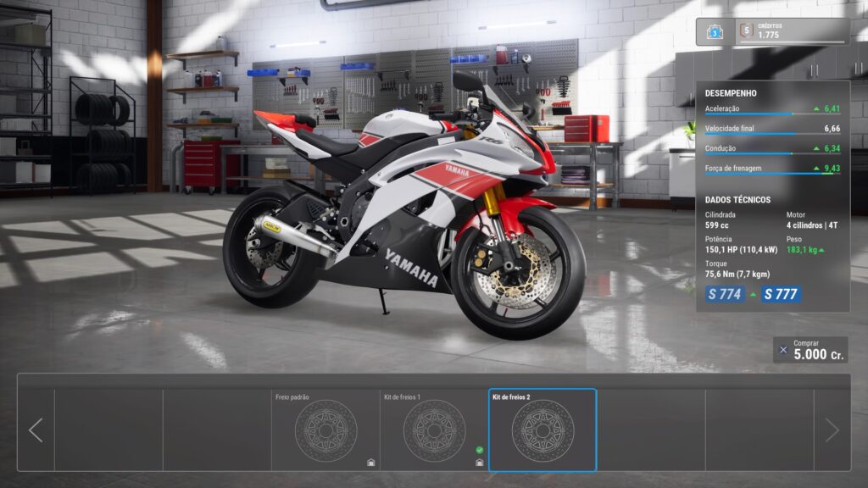This screenshot has height=488, width=868.
Task: Click the level 5 shield badge
Action: [x=746, y=30]
